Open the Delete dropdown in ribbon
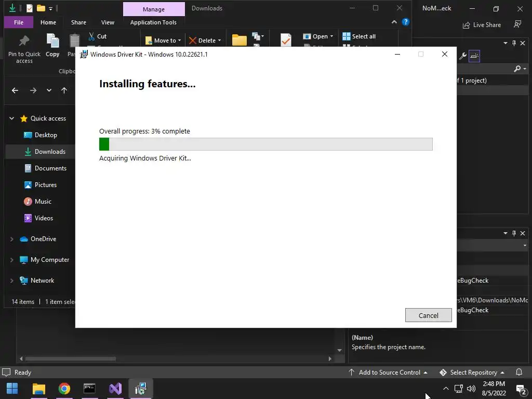The image size is (532, 399). (205, 41)
